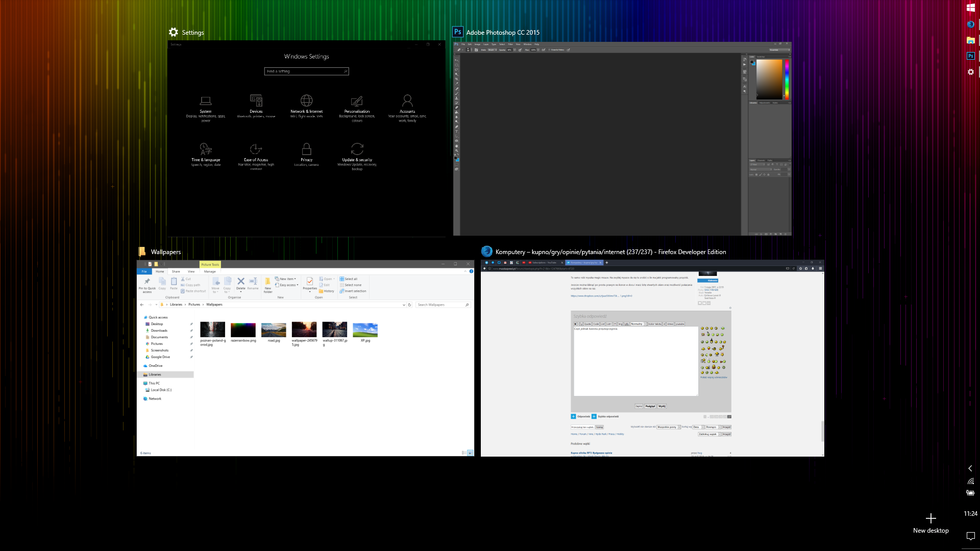Open File Explorer from the taskbar
Image resolution: width=980 pixels, height=551 pixels.
click(x=970, y=40)
